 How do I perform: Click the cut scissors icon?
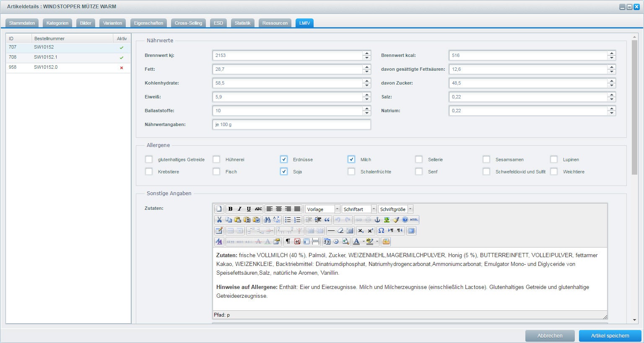(x=219, y=220)
